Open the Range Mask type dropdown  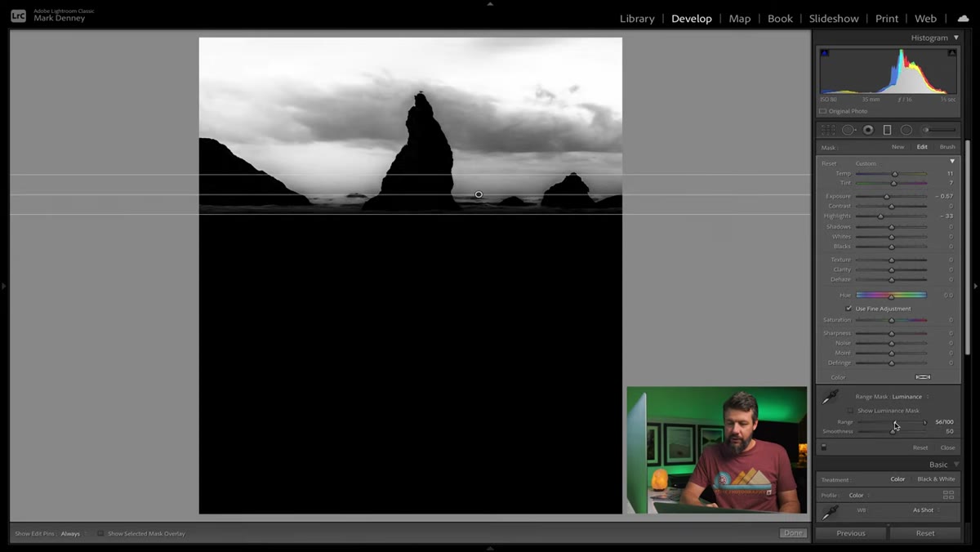[910, 397]
